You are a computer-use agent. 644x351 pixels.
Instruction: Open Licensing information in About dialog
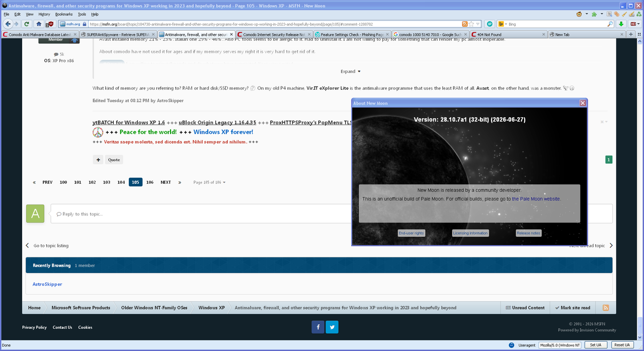tap(470, 233)
